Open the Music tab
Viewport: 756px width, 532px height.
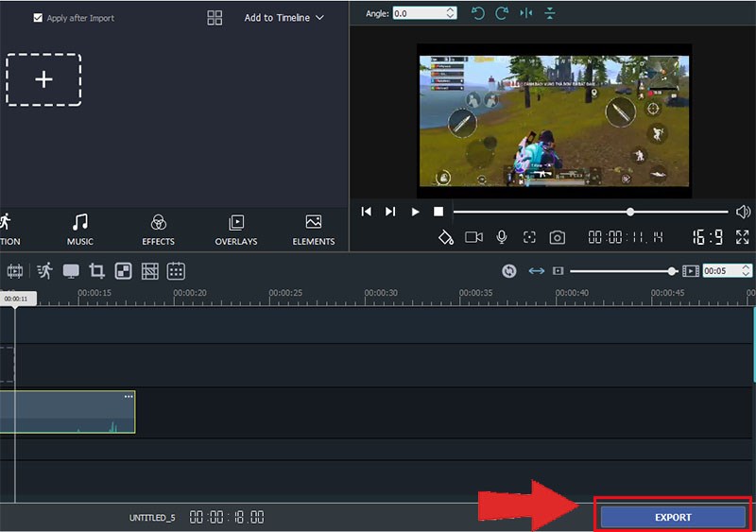click(x=80, y=229)
